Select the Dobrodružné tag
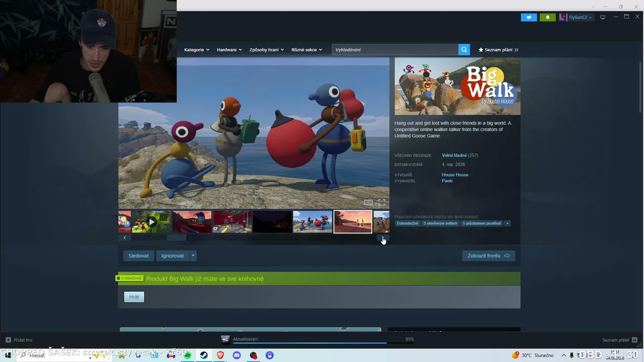644x362 pixels. pos(408,223)
